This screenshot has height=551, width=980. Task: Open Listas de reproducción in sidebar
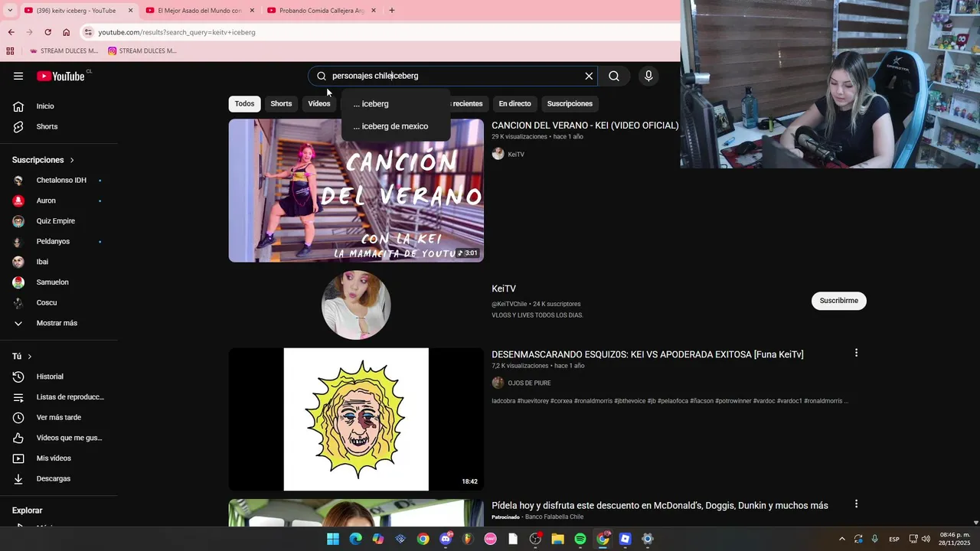pos(59,397)
